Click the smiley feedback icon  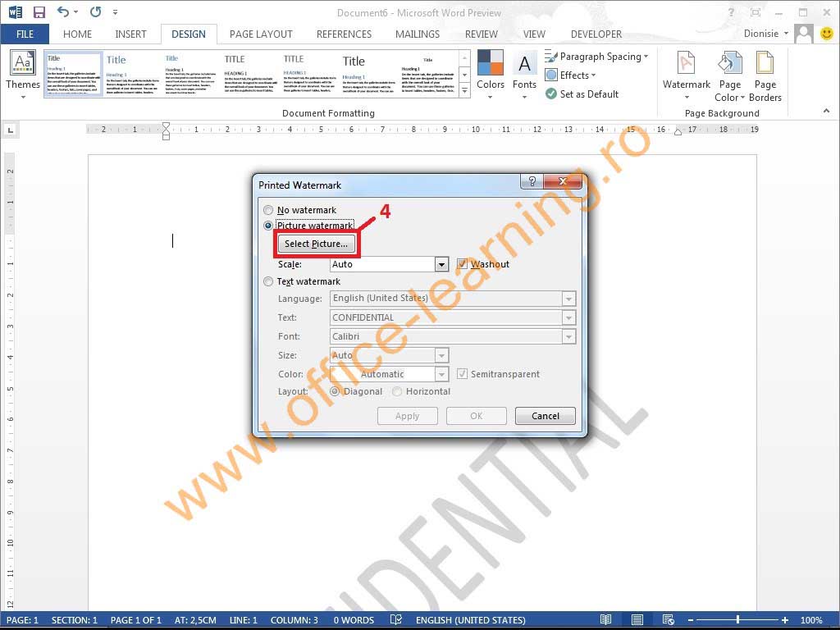click(827, 34)
